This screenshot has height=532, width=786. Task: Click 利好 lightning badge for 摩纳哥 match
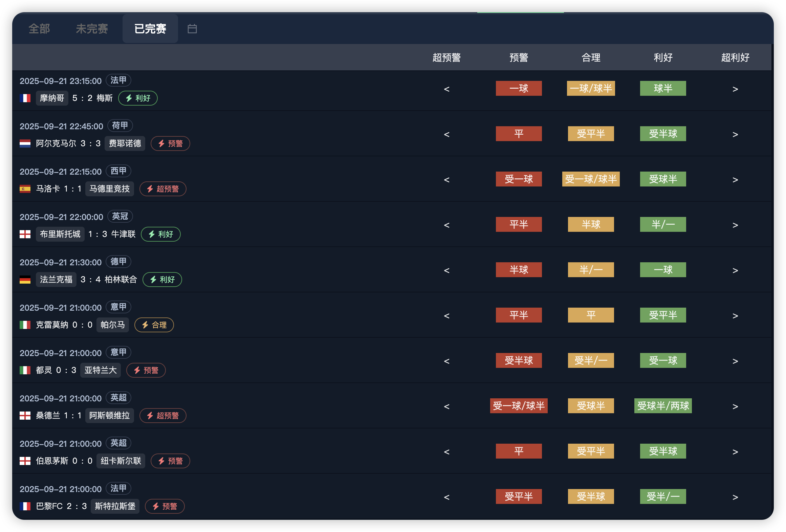[138, 98]
